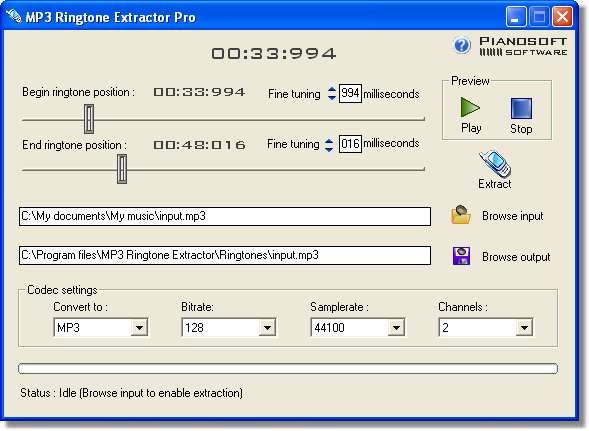Open the Samplerate 44100 dropdown
This screenshot has width=589, height=431.
pos(396,328)
